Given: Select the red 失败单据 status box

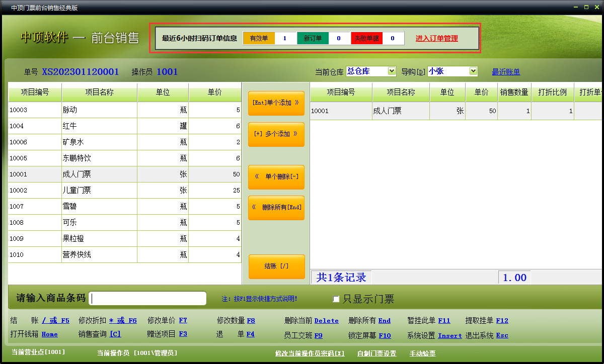Looking at the screenshot, I should coord(366,38).
